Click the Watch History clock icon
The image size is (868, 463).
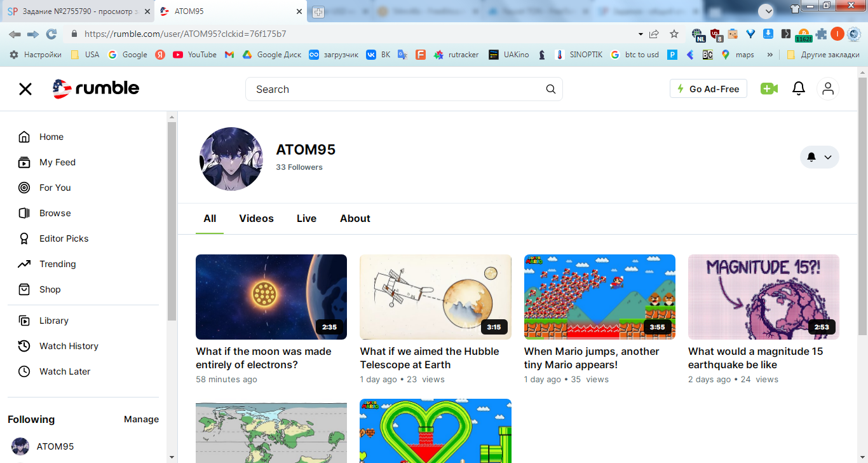24,346
